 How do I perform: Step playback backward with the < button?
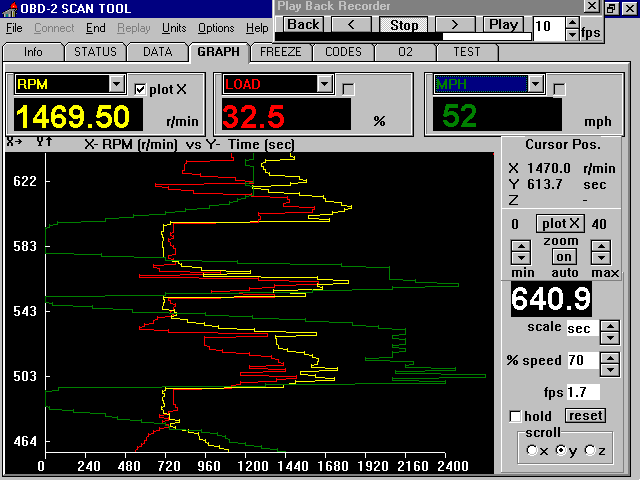point(352,24)
